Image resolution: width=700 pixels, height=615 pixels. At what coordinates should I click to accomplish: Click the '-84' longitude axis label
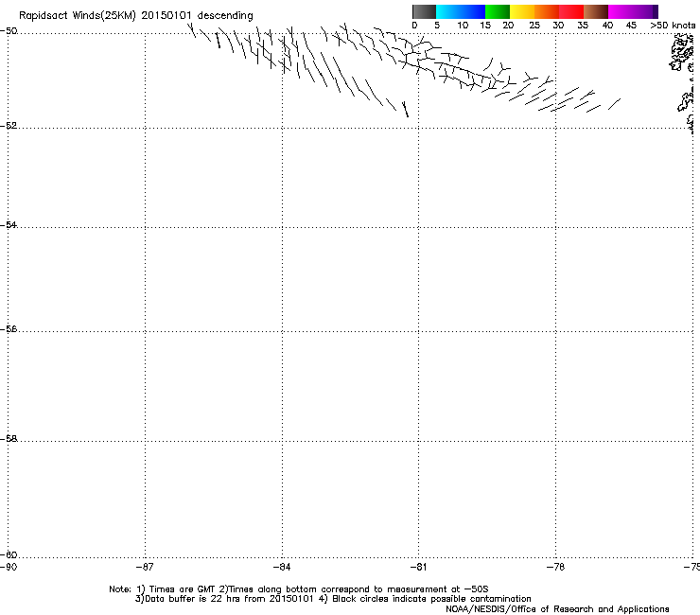pos(282,567)
